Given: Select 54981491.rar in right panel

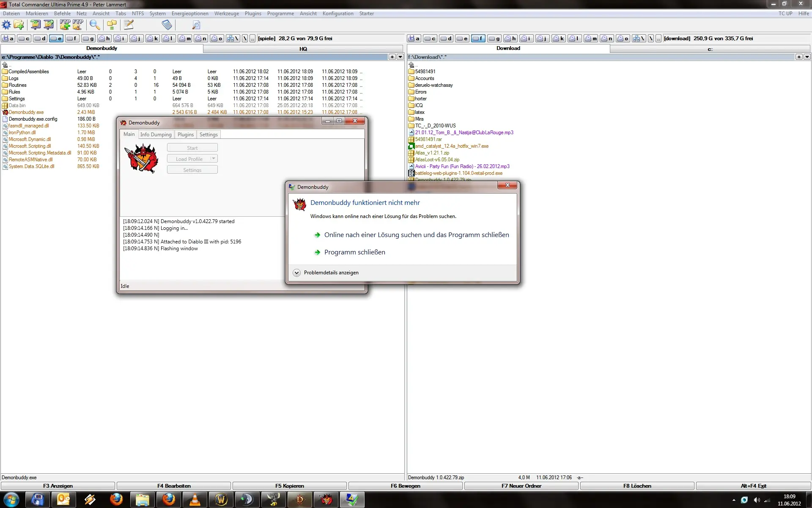Looking at the screenshot, I should pyautogui.click(x=428, y=139).
